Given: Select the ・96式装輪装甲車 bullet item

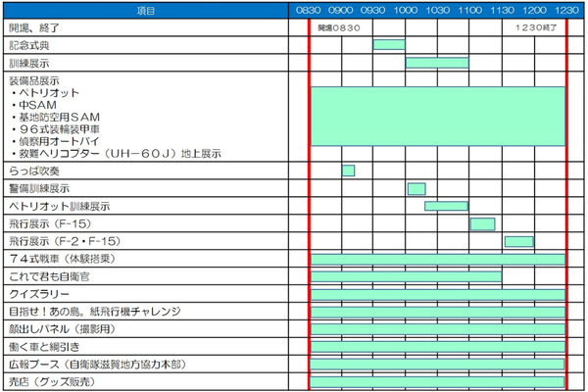Looking at the screenshot, I should point(55,129).
